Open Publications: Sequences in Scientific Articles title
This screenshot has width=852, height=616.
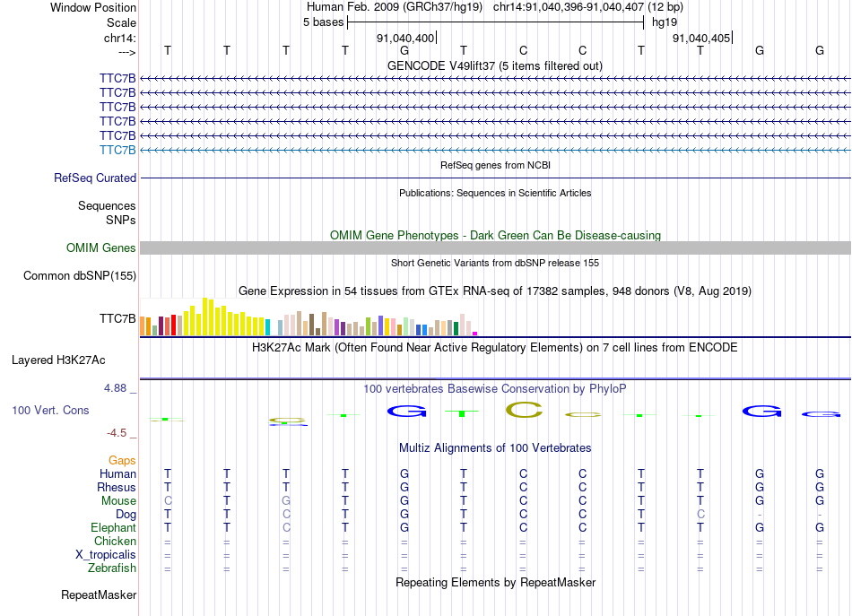point(495,193)
